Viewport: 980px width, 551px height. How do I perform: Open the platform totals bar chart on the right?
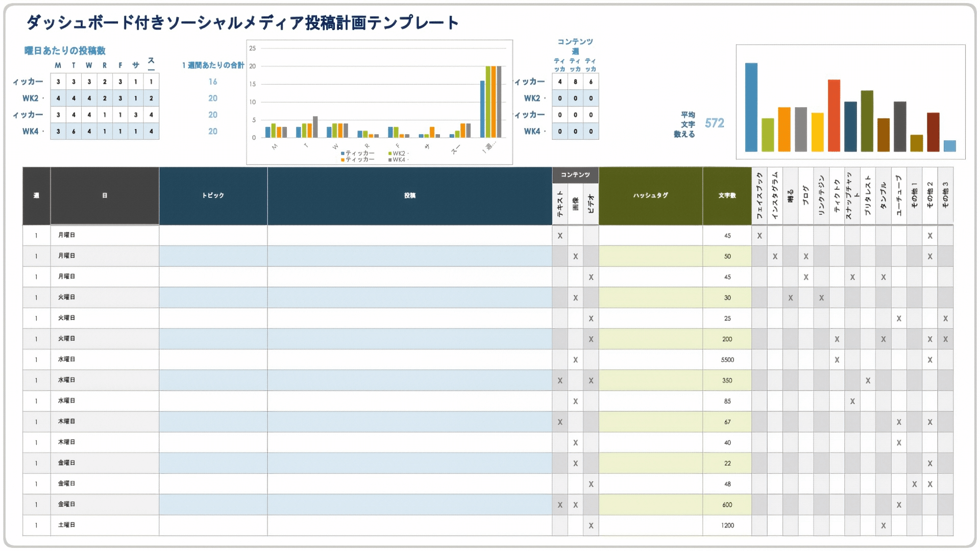coord(850,102)
